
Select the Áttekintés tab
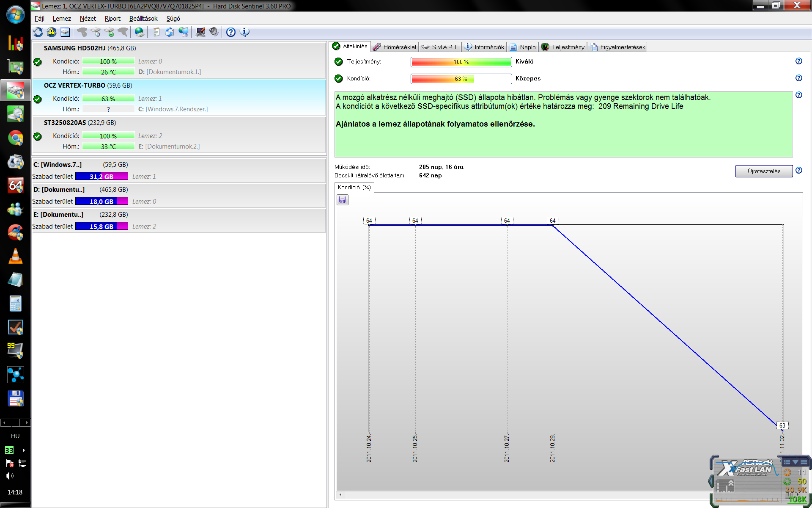click(350, 46)
